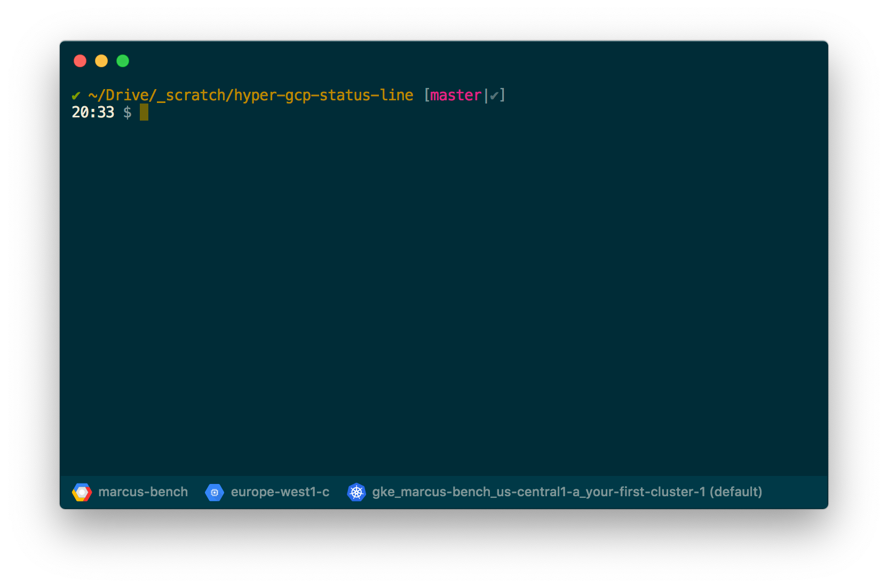Select the marcus-bench project name
The image size is (888, 588).
(143, 492)
